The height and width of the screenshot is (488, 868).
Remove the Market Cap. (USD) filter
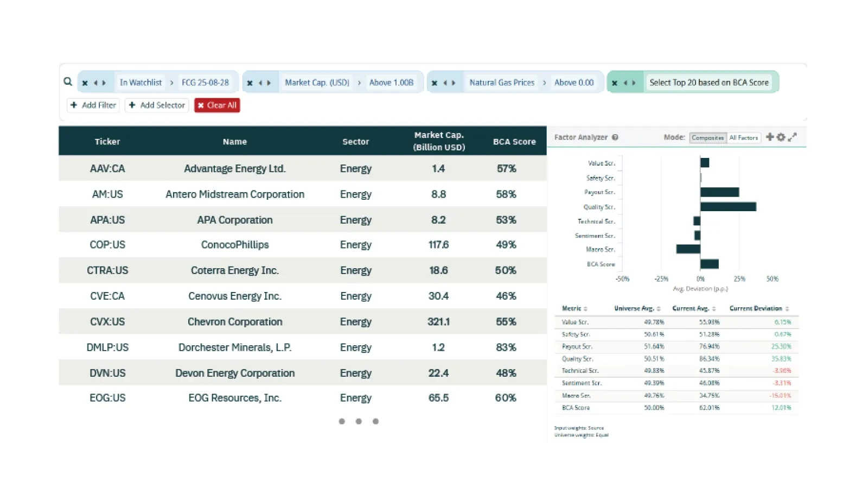click(250, 83)
